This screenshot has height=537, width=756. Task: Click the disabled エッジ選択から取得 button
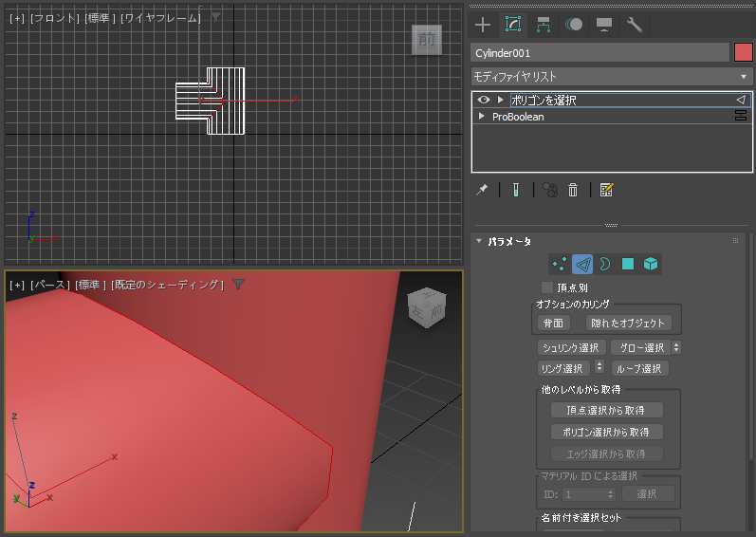click(x=606, y=454)
